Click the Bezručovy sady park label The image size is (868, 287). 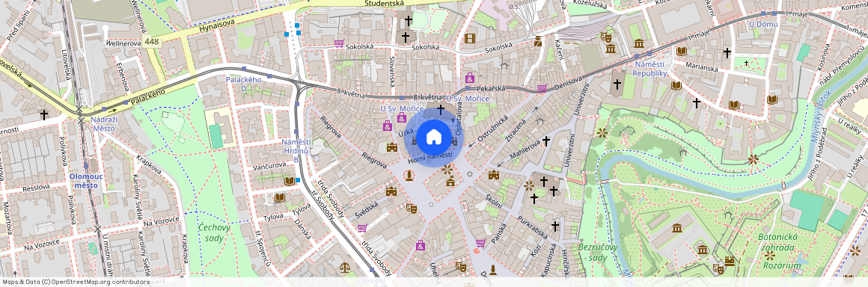(598, 252)
